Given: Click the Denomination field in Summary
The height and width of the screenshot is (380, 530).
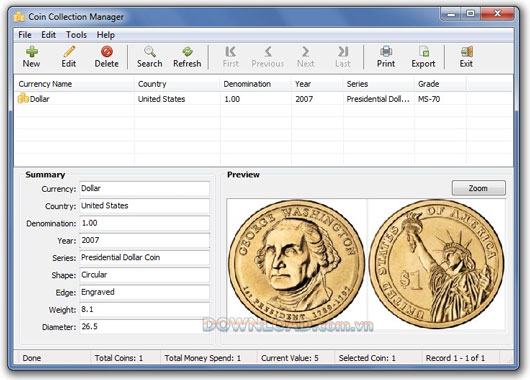Looking at the screenshot, I should pyautogui.click(x=145, y=223).
